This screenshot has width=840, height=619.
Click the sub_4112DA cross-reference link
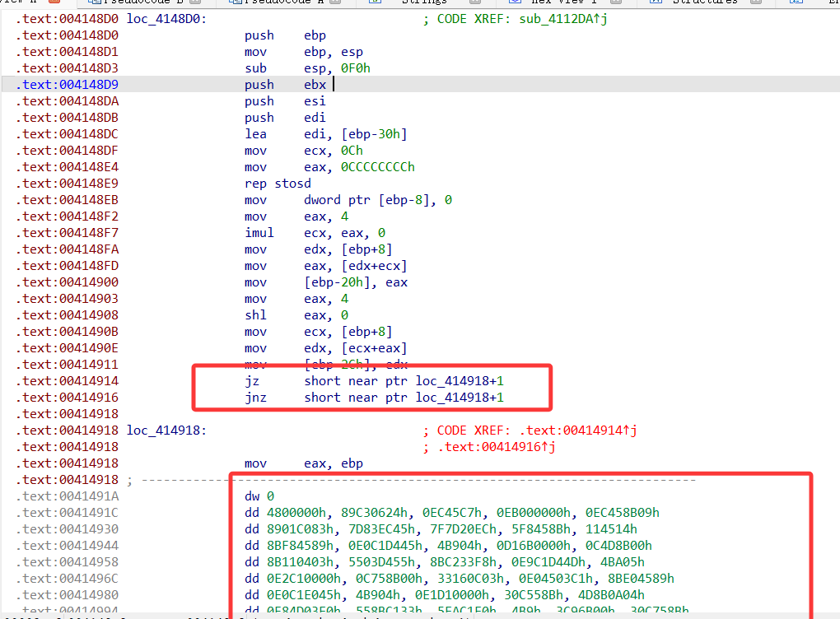[x=562, y=19]
